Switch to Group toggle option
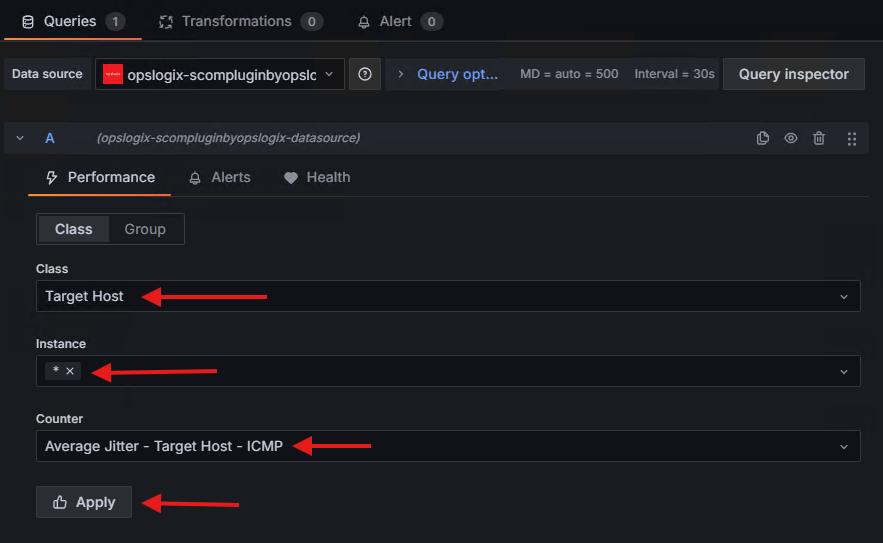The width and height of the screenshot is (883, 543). pos(145,229)
